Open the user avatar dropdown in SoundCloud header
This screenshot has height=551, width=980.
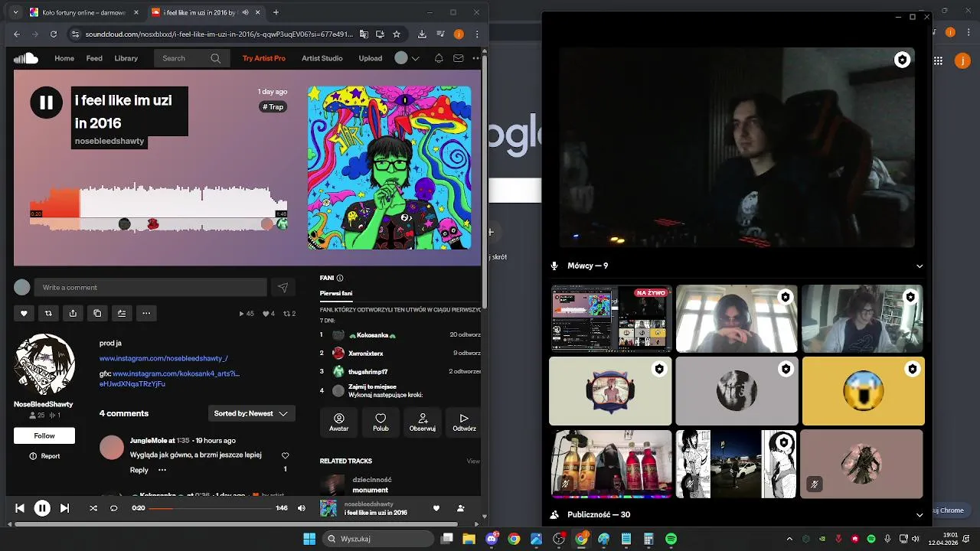pyautogui.click(x=407, y=58)
